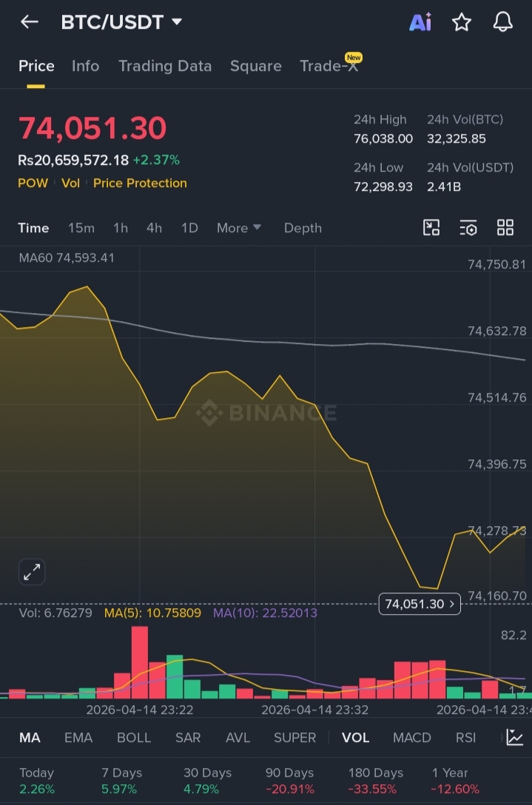Select the 1D chart interval
The height and width of the screenshot is (805, 532).
pos(189,228)
